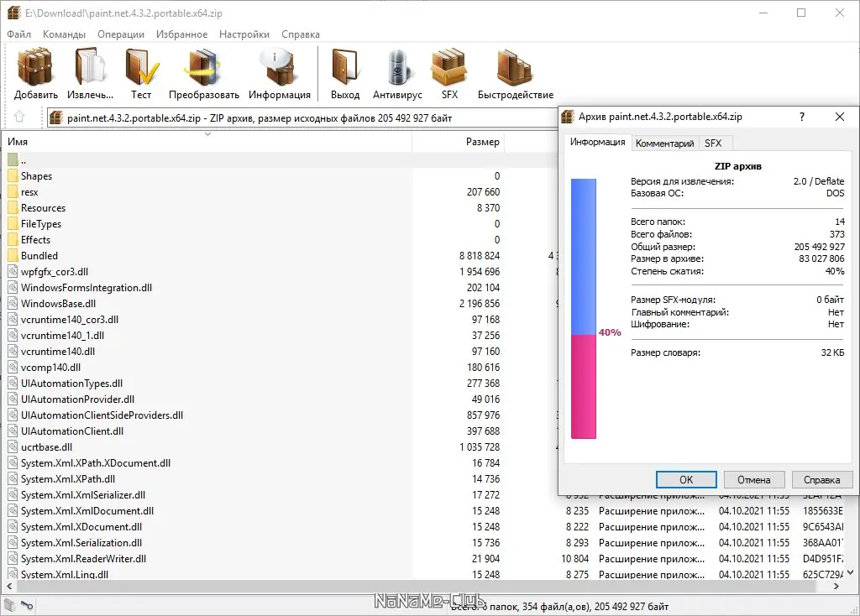Click the key password icon in status bar

[x=27, y=605]
